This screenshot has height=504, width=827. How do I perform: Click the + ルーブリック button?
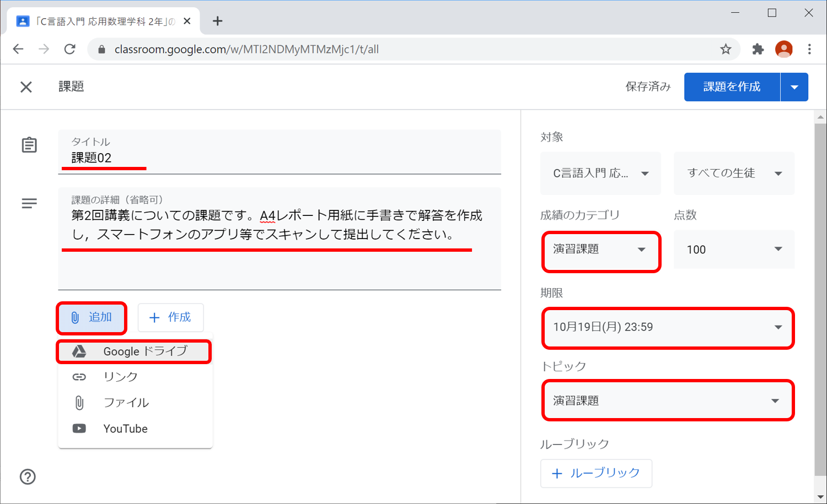[596, 473]
